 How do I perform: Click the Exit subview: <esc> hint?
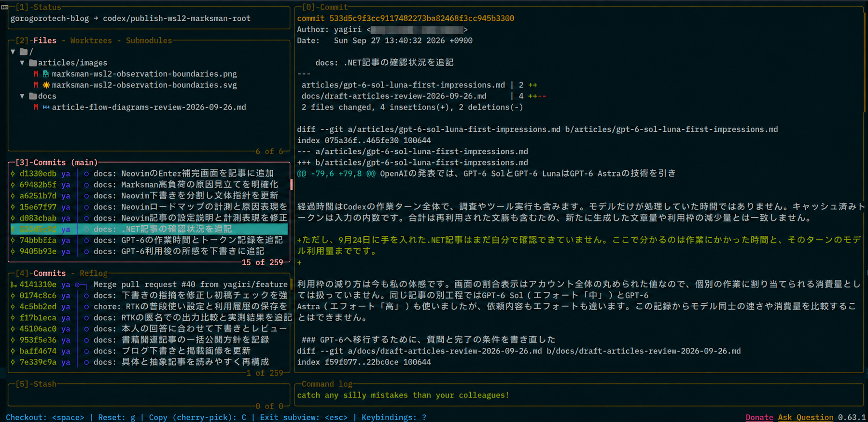pos(304,417)
